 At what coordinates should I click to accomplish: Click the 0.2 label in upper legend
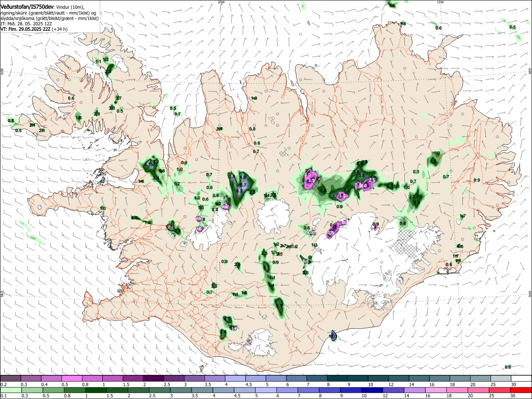pos(3,384)
